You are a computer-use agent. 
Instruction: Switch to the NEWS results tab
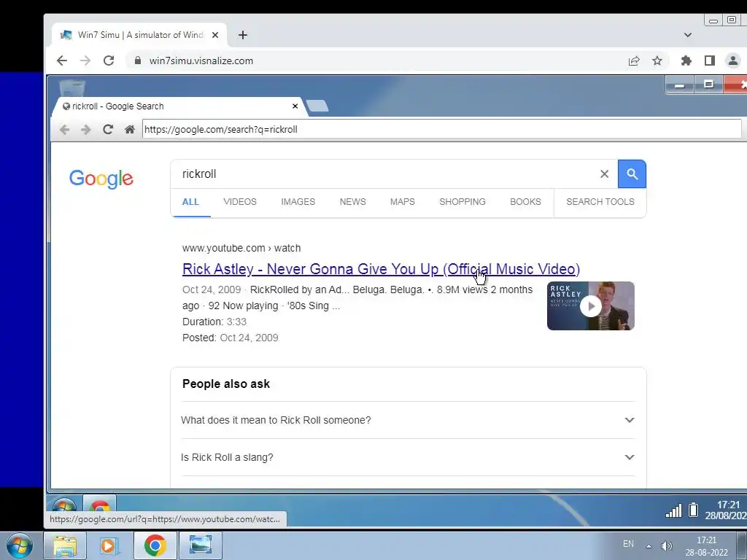(x=352, y=202)
